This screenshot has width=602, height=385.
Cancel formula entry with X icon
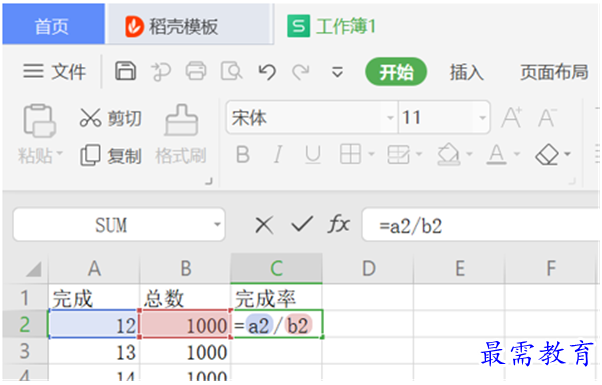(x=264, y=225)
